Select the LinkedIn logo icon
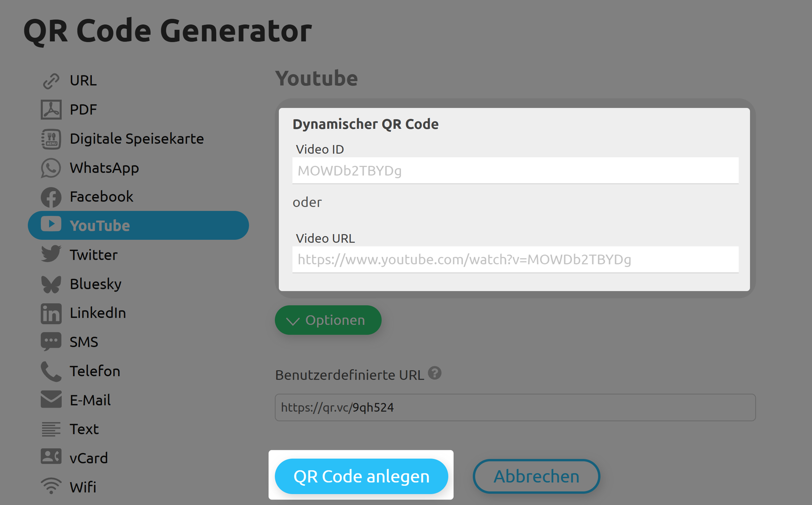The image size is (812, 505). click(51, 313)
